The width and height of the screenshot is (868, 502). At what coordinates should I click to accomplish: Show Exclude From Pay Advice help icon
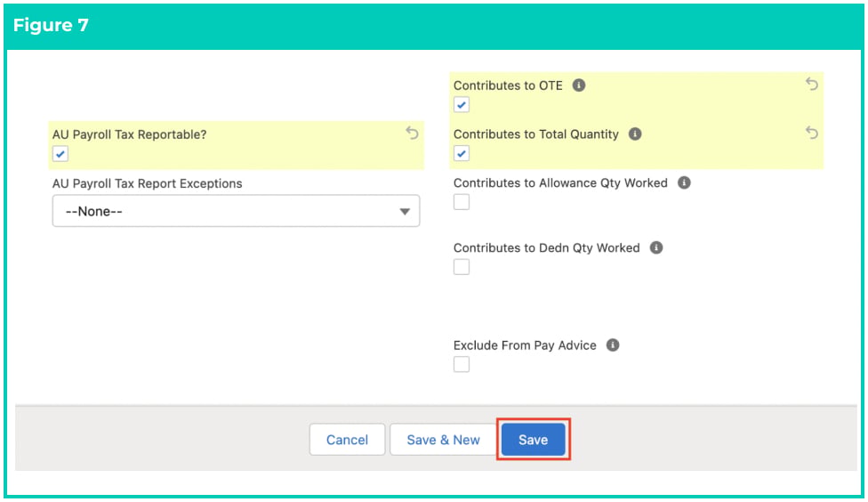coord(613,345)
